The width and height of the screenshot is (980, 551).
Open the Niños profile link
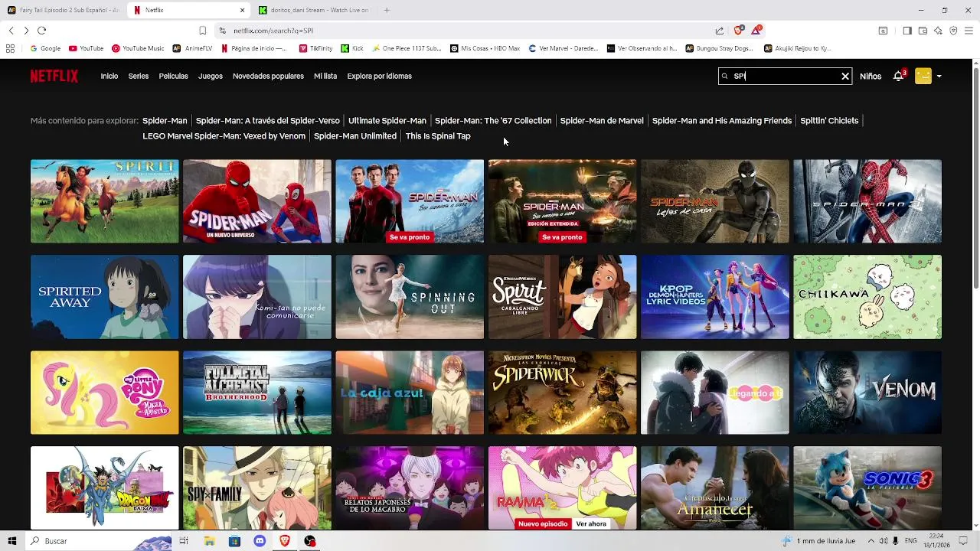tap(871, 77)
